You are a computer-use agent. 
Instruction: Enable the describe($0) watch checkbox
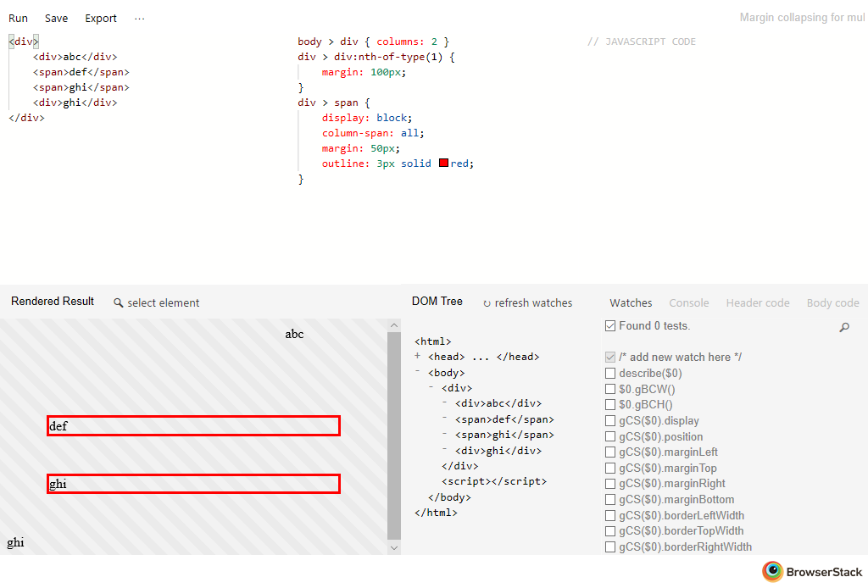(x=610, y=374)
